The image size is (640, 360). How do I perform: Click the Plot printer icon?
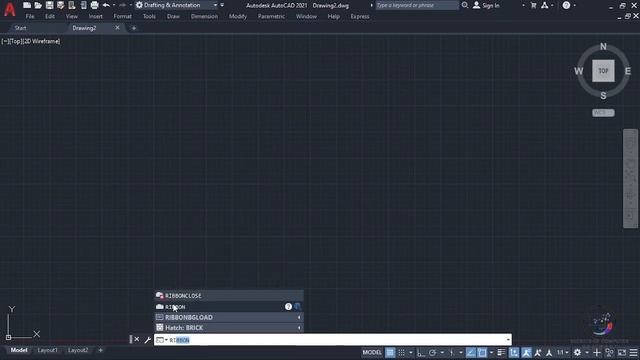tap(94, 5)
